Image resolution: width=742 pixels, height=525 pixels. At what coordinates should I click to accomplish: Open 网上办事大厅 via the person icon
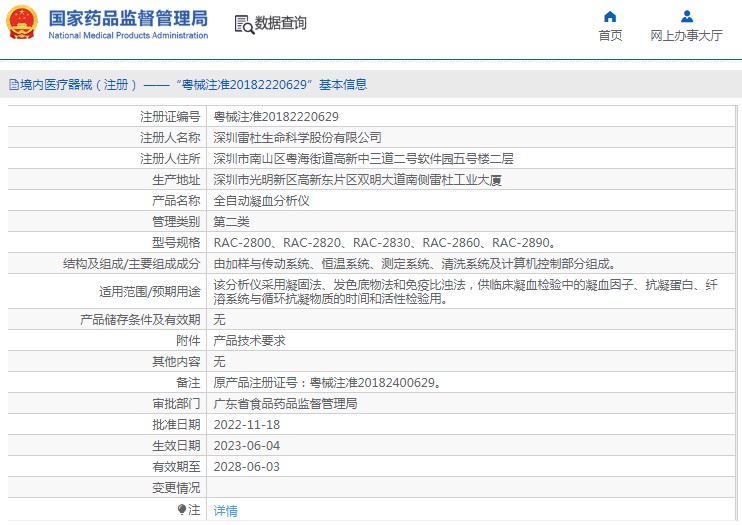687,17
